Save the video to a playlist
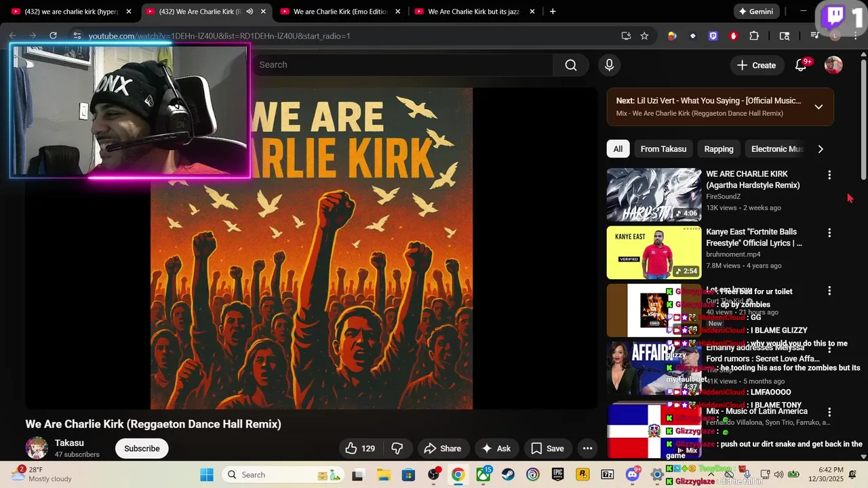This screenshot has height=488, width=868. 547,448
